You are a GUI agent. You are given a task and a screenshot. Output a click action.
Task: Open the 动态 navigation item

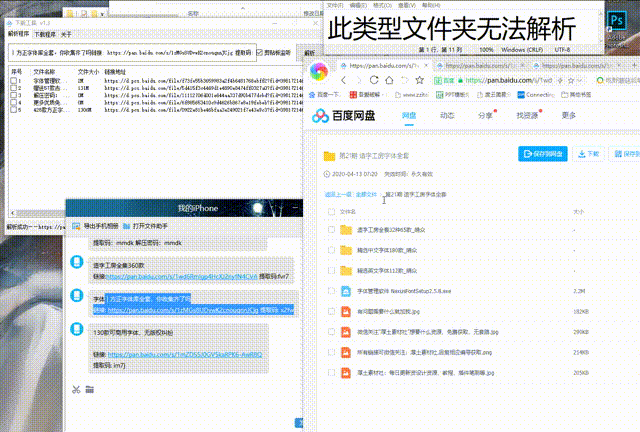[447, 116]
